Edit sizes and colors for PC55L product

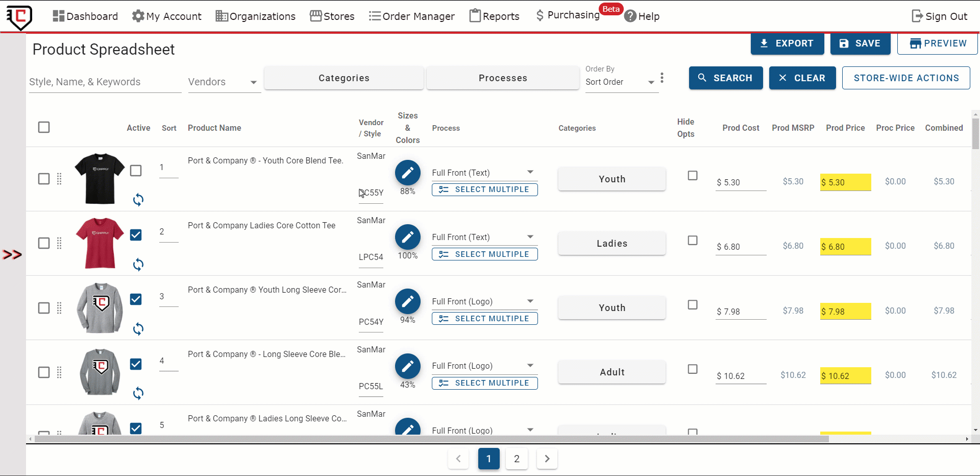(x=407, y=366)
